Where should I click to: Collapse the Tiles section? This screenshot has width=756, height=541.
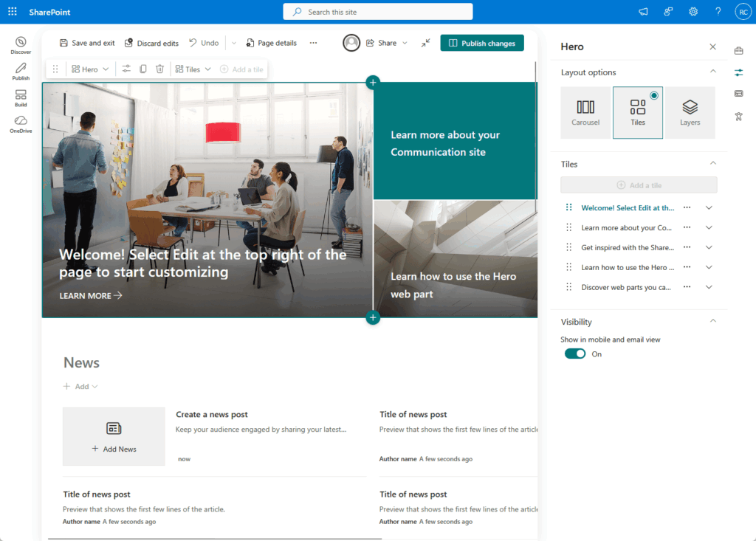click(713, 163)
